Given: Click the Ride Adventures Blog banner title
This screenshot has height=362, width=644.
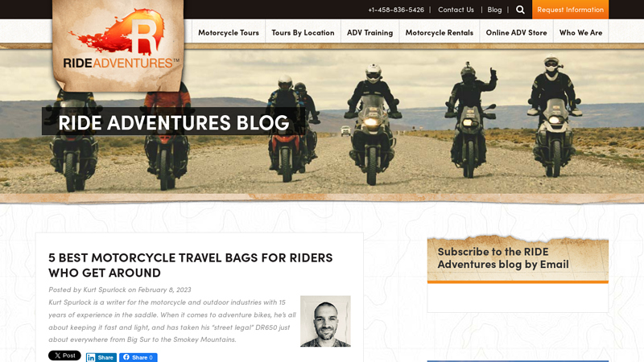Looking at the screenshot, I should click(173, 122).
